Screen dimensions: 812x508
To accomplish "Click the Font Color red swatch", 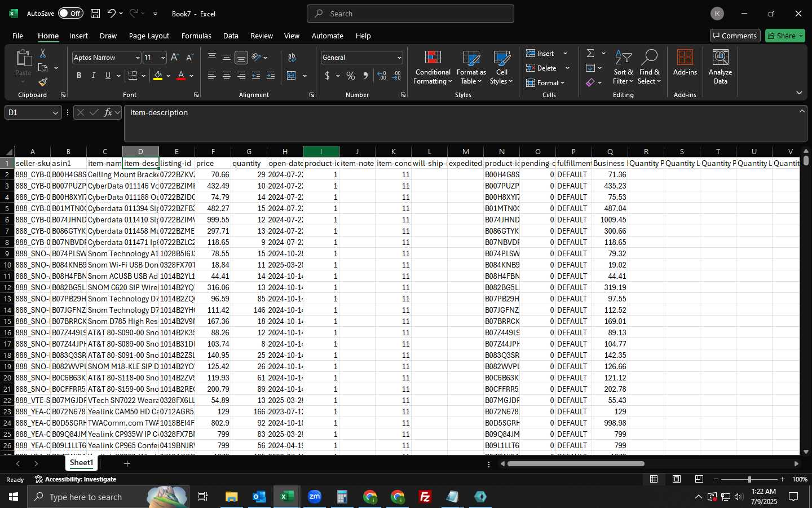I will 181,76.
